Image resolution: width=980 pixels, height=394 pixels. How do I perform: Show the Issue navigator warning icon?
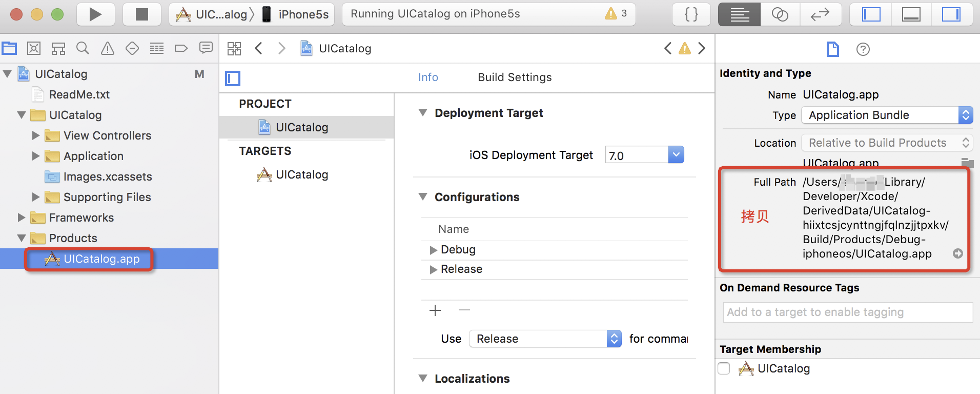pos(108,49)
